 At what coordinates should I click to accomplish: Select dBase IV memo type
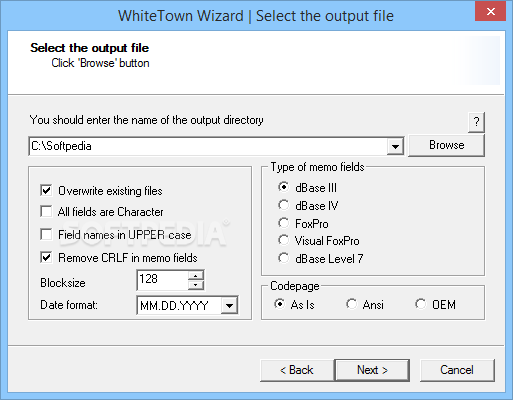click(283, 205)
